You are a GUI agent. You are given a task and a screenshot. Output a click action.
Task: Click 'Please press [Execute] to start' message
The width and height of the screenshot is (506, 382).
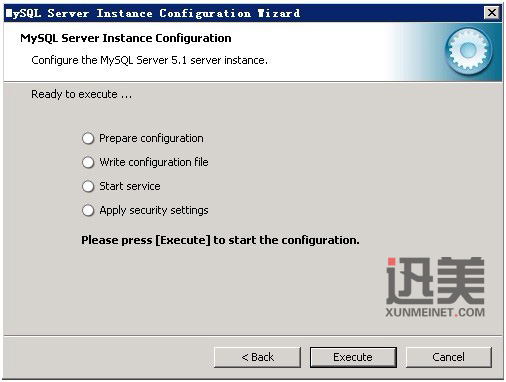[x=220, y=240]
